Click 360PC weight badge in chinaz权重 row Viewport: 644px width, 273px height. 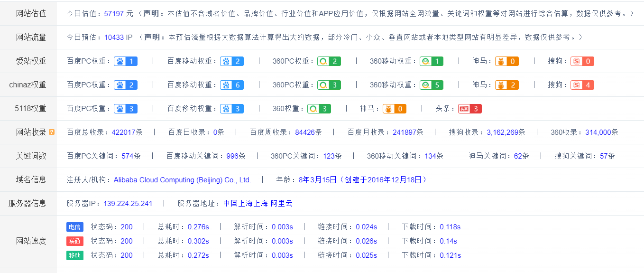[329, 85]
